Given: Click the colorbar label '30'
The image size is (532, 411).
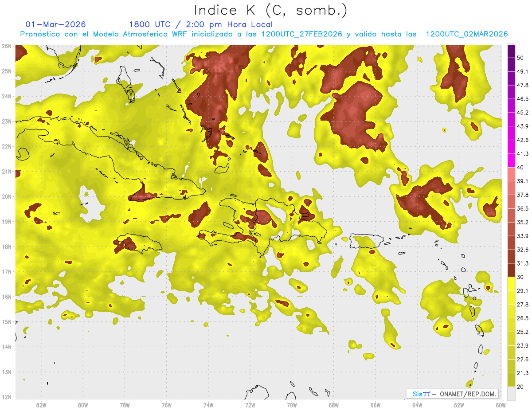Looking at the screenshot, I should (520, 278).
